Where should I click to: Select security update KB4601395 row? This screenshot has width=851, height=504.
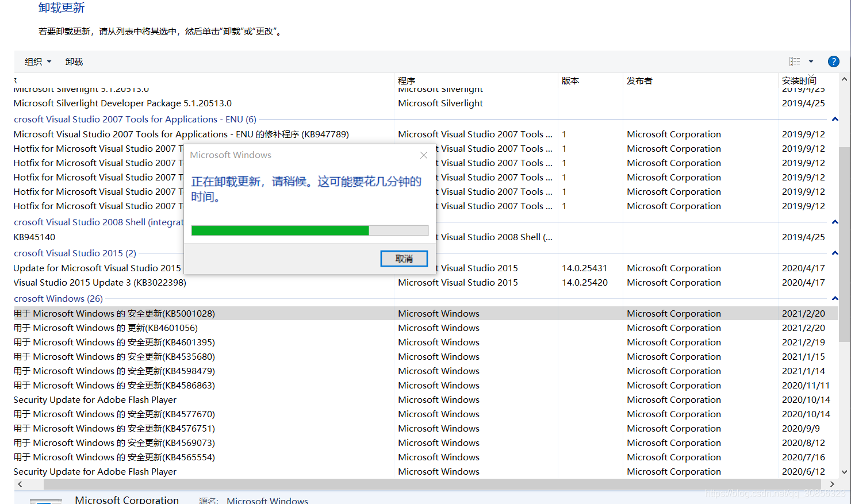pyautogui.click(x=425, y=343)
